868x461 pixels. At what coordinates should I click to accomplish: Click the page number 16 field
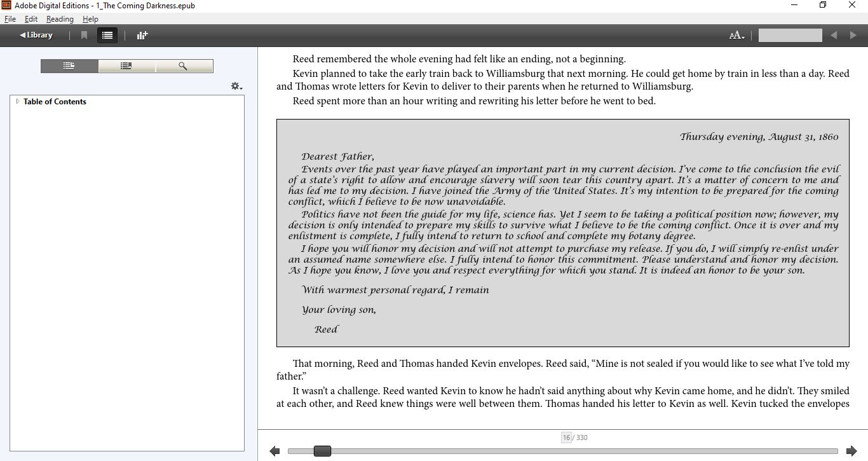click(x=566, y=437)
